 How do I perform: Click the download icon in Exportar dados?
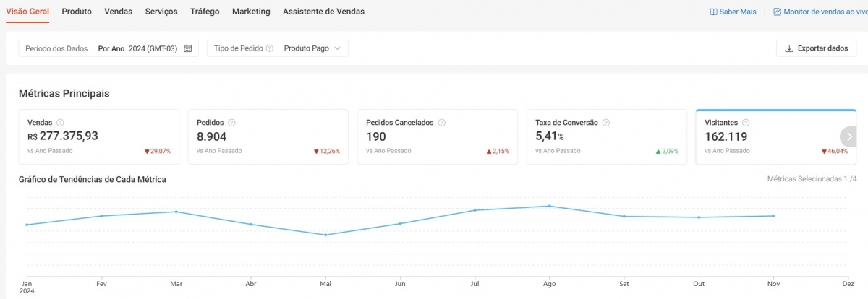[789, 48]
